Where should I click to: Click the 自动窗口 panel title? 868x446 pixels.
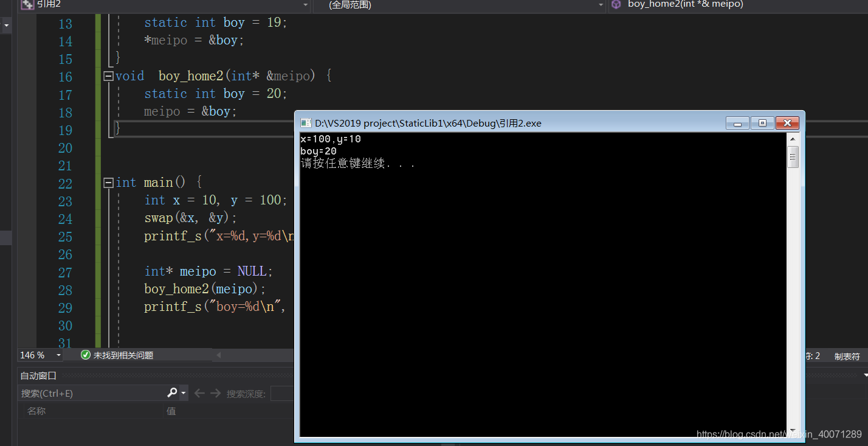pyautogui.click(x=38, y=375)
